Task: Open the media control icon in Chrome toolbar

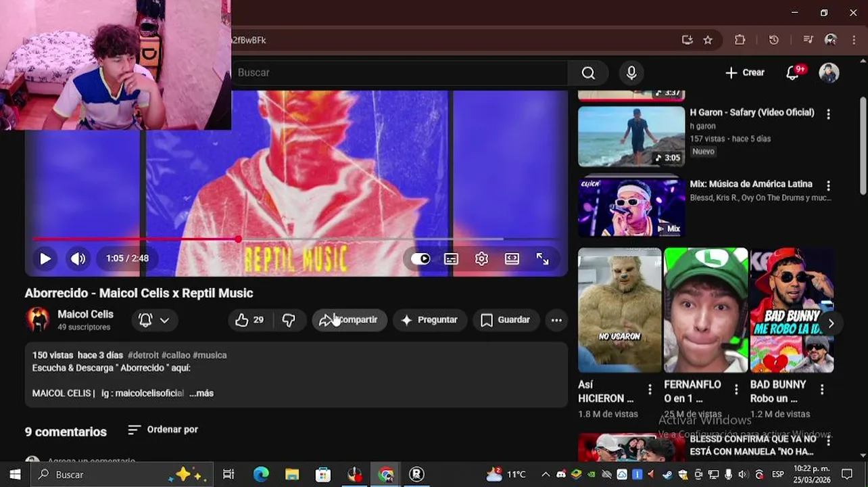Action: point(808,40)
